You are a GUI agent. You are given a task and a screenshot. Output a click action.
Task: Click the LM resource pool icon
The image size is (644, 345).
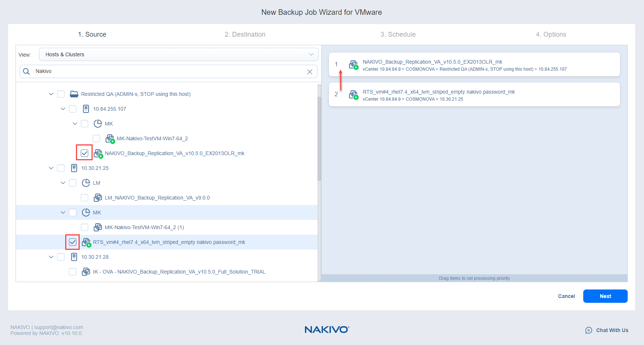coord(86,183)
